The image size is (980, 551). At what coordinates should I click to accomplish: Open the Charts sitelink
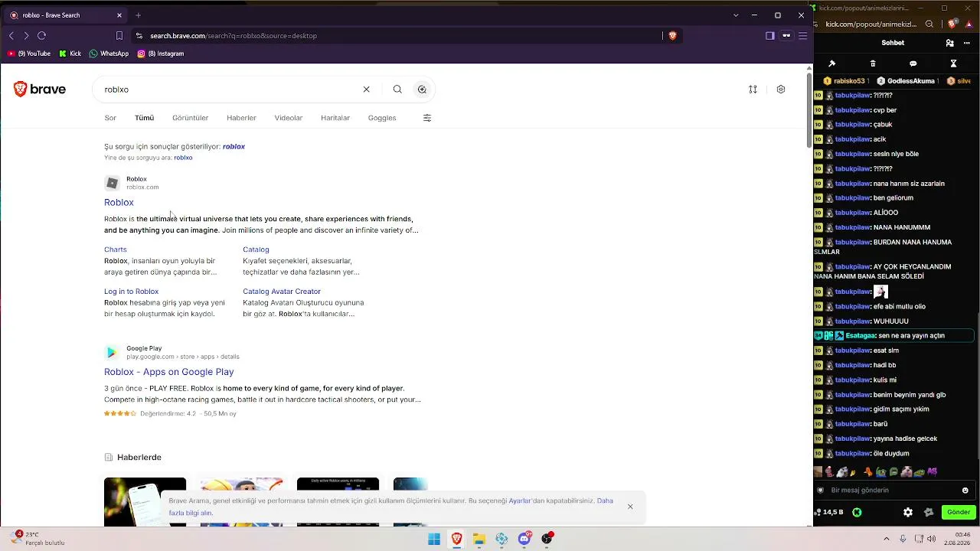pyautogui.click(x=116, y=249)
